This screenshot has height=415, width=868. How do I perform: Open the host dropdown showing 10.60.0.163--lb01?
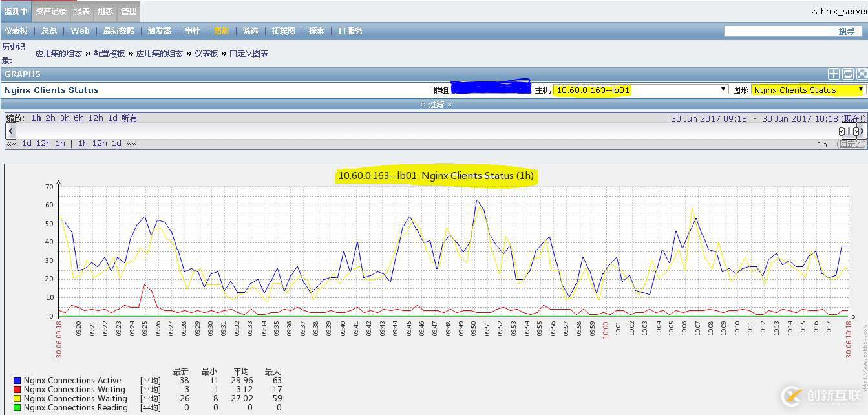click(640, 90)
